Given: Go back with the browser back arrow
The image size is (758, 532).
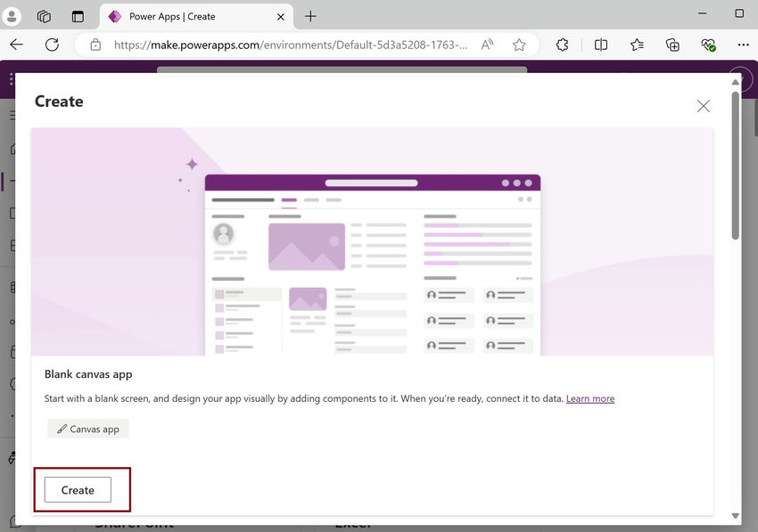Looking at the screenshot, I should (x=16, y=45).
